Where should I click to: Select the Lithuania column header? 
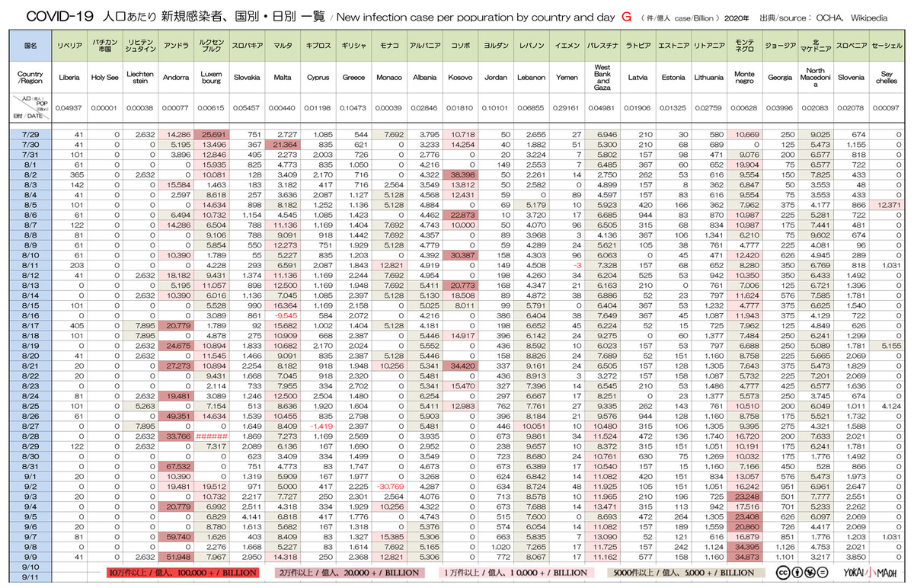tap(708, 76)
